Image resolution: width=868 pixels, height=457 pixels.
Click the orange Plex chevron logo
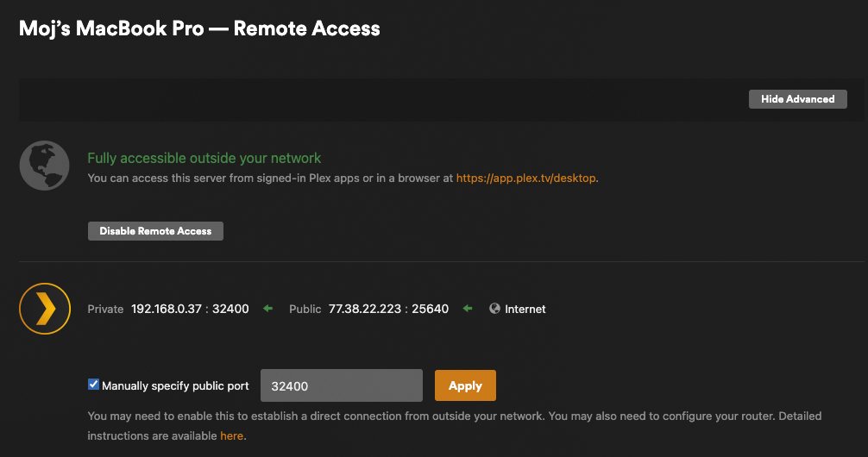(x=45, y=309)
